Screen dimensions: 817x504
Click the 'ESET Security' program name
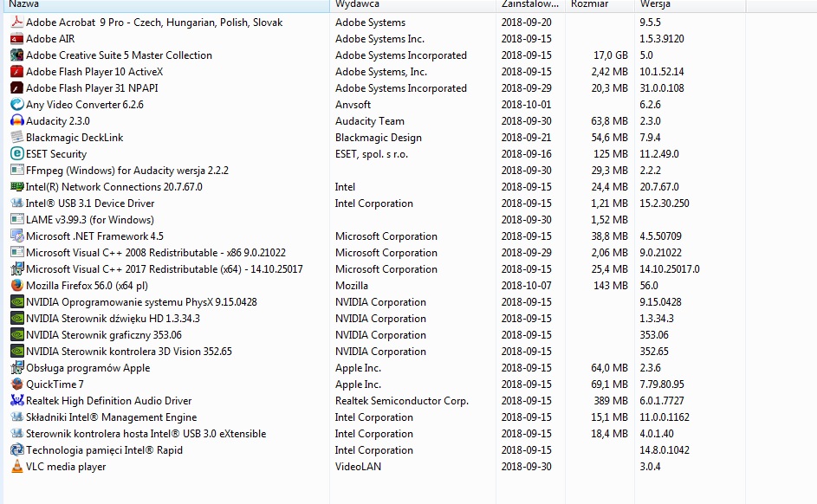point(56,154)
